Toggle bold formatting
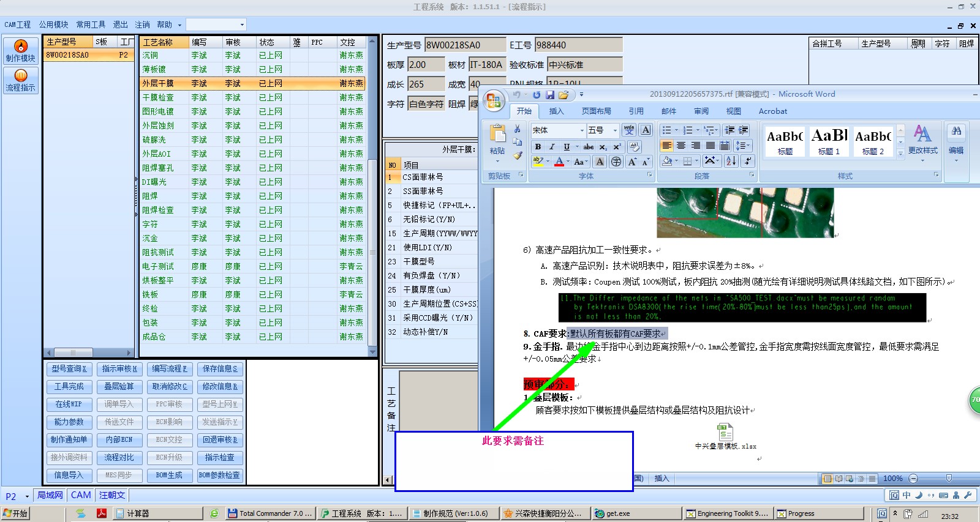980x522 pixels. (538, 147)
